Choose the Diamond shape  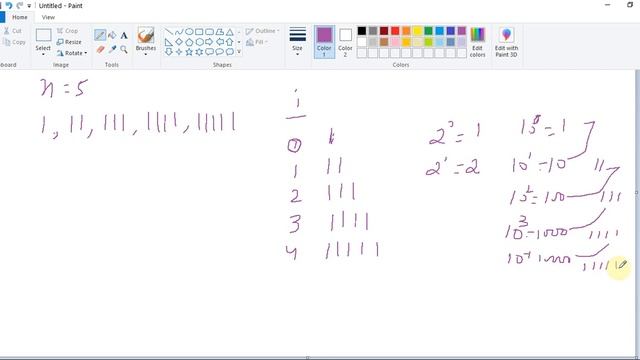(179, 42)
